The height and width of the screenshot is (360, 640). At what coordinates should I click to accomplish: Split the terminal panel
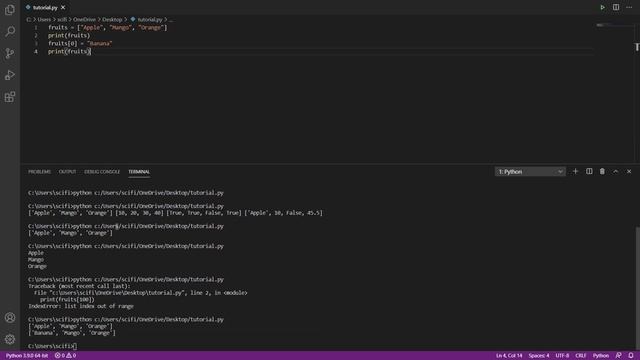click(589, 171)
